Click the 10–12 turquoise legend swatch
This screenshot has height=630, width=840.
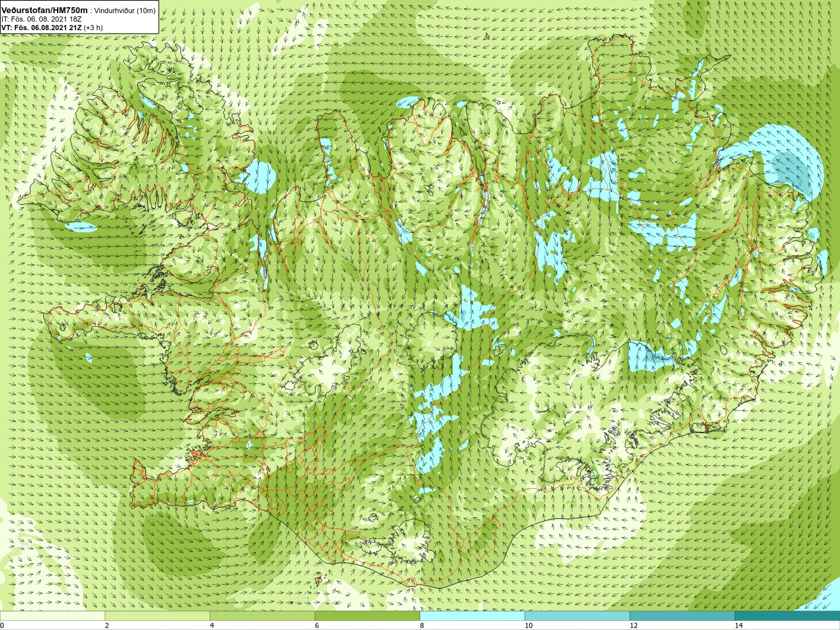pyautogui.click(x=577, y=616)
